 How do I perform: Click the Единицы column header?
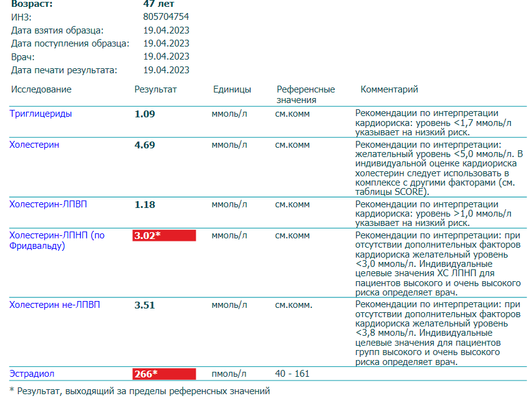click(x=232, y=89)
